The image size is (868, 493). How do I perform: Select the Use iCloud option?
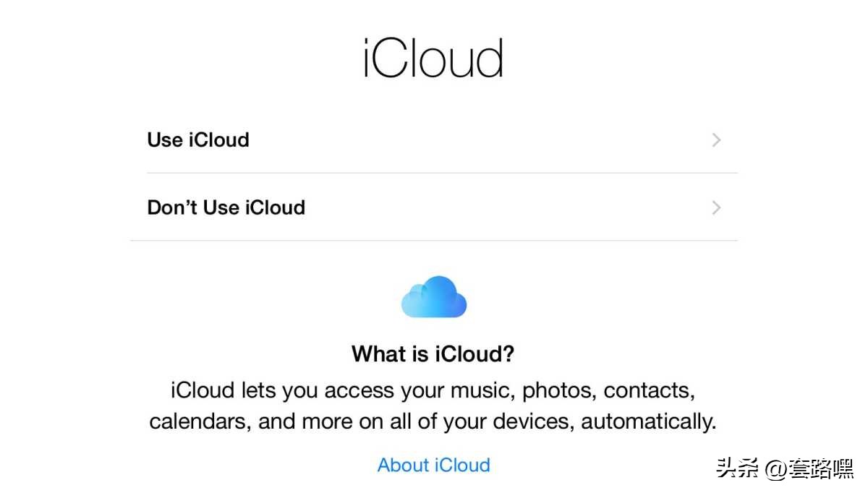[x=198, y=140]
